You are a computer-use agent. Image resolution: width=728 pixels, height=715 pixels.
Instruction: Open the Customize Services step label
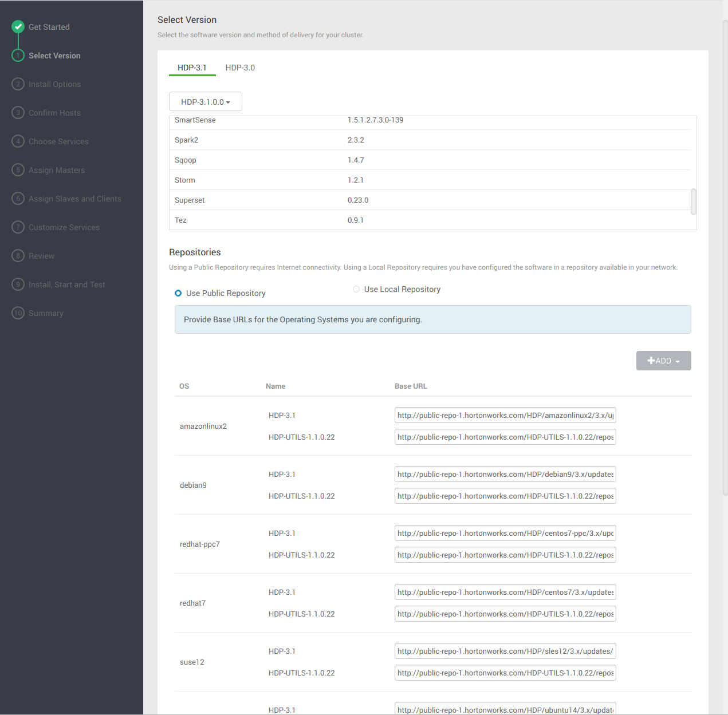tap(64, 227)
